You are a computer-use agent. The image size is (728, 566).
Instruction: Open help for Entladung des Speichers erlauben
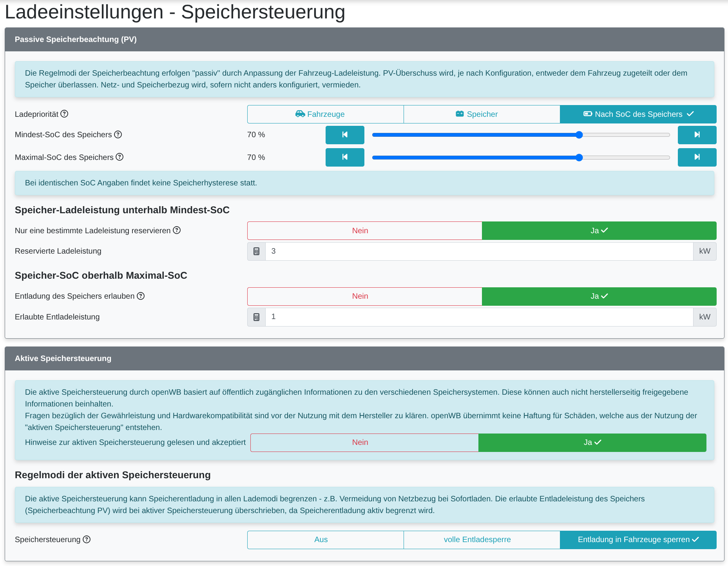141,296
